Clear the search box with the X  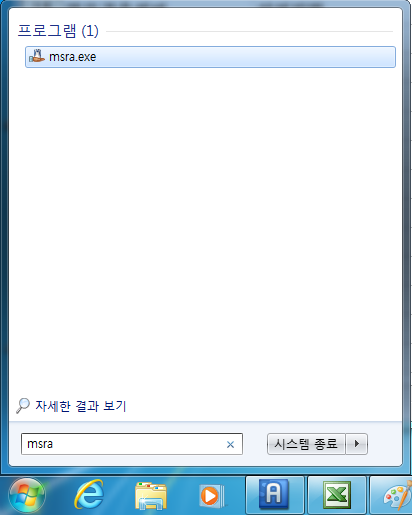(230, 444)
